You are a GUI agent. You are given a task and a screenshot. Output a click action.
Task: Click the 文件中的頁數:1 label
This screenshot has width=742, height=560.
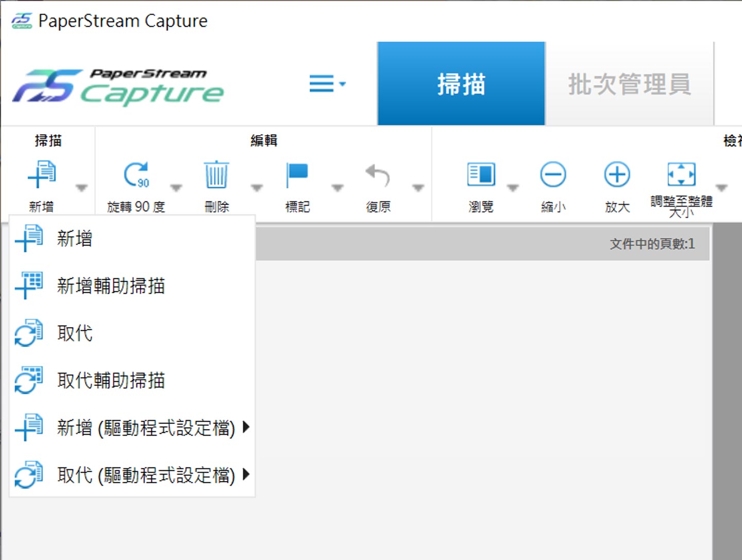[652, 244]
